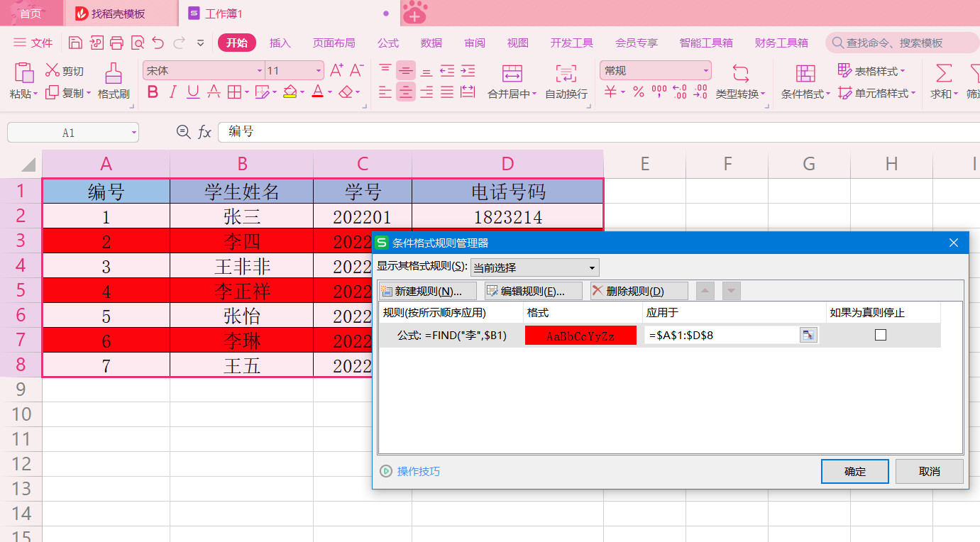Screen dimensions: 980x542
Task: Click the new tab plus button
Action: 415,13
